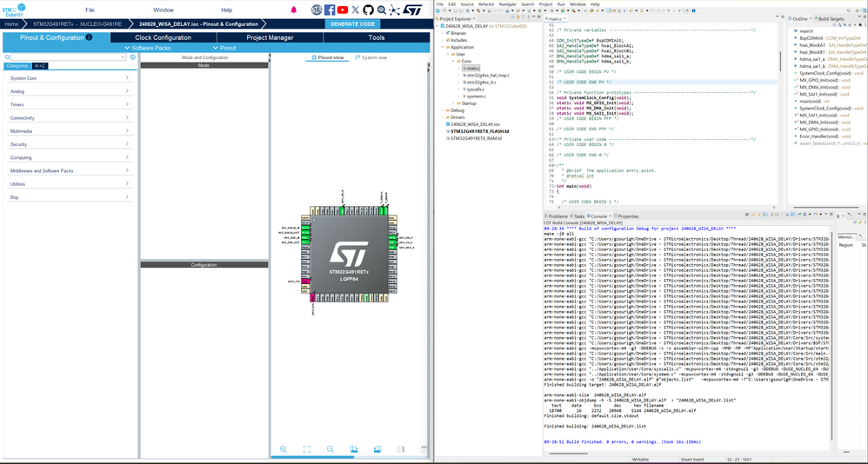Expand the System Core category
This screenshot has height=464, width=868.
click(x=70, y=78)
